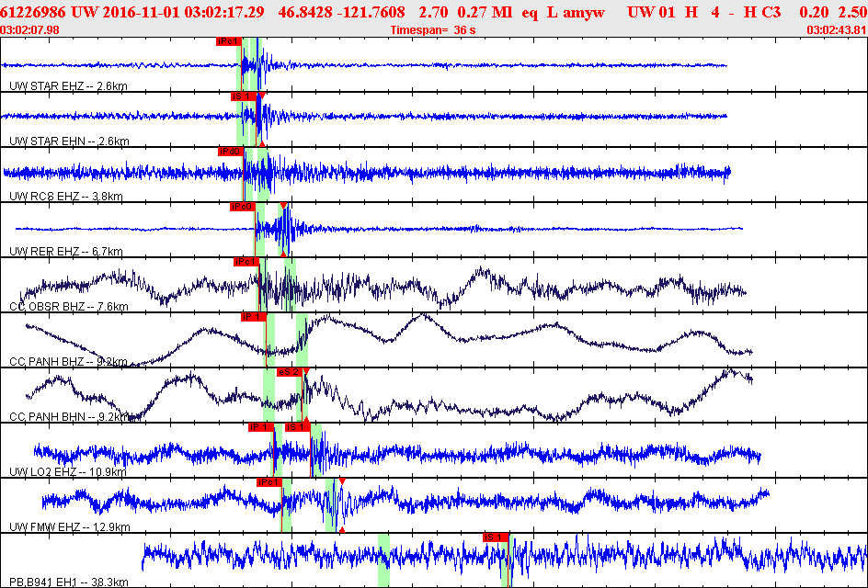Viewport: 868px width, 588px height.
Task: Click the iPd0 pick flag on RCS EHZ
Action: point(230,152)
